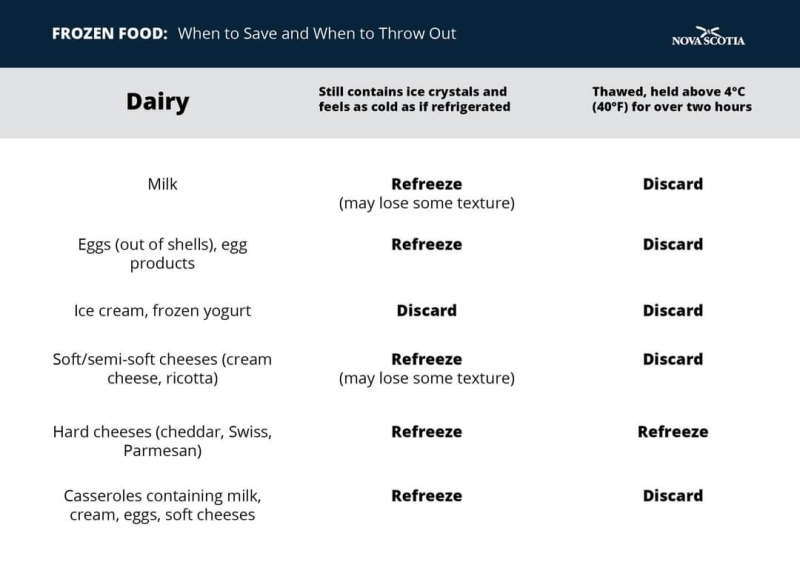Select the Hard cheeses label
800x565 pixels.
click(162, 441)
